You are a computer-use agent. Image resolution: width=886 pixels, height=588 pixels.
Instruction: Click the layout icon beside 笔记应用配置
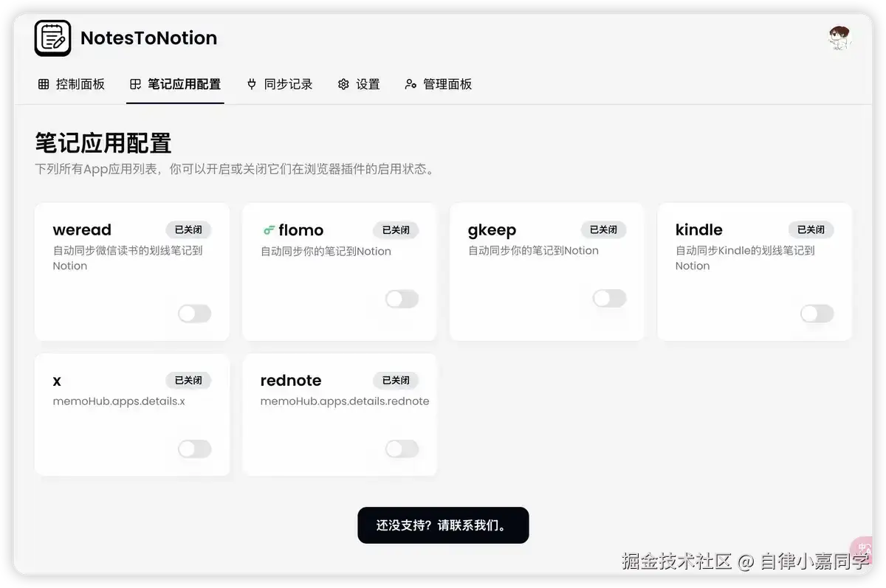pos(135,84)
